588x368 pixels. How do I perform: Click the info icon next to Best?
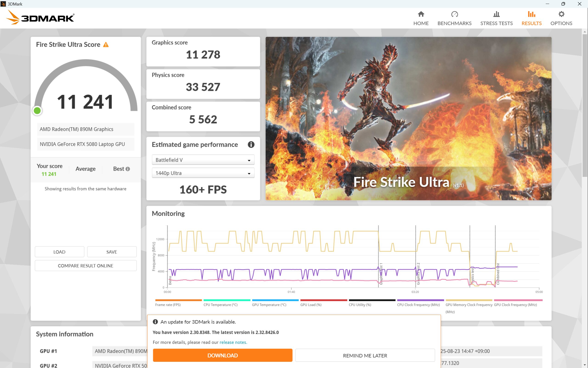pyautogui.click(x=128, y=169)
